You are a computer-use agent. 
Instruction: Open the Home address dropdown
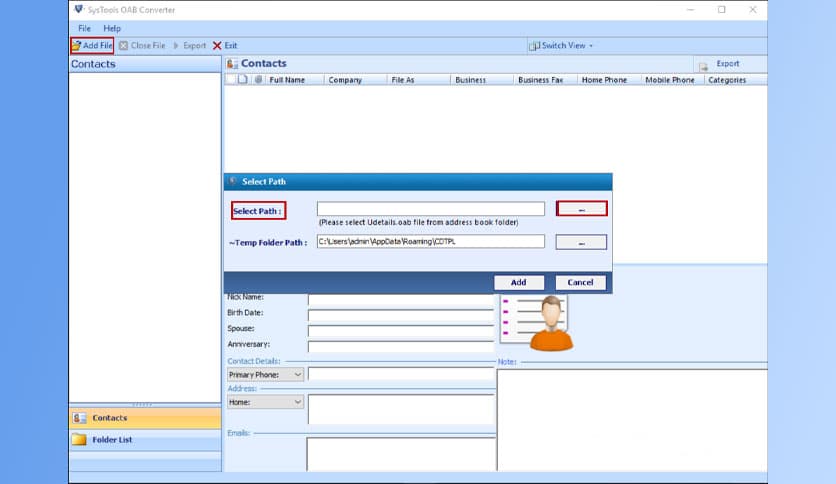tap(266, 402)
